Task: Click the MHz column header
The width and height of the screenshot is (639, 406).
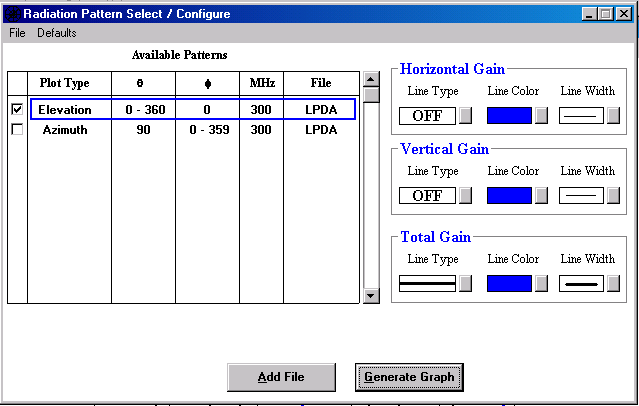Action: [262, 83]
